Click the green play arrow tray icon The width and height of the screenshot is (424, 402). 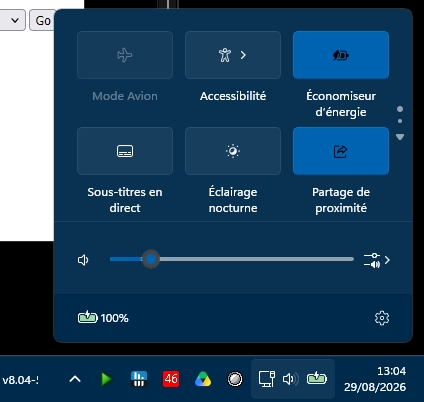pyautogui.click(x=106, y=379)
